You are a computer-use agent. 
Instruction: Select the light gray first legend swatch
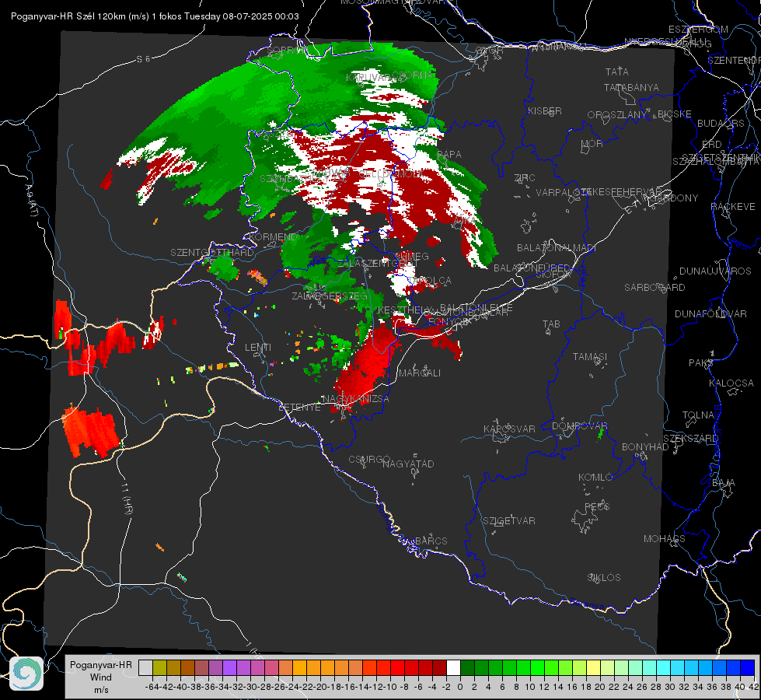pyautogui.click(x=145, y=667)
